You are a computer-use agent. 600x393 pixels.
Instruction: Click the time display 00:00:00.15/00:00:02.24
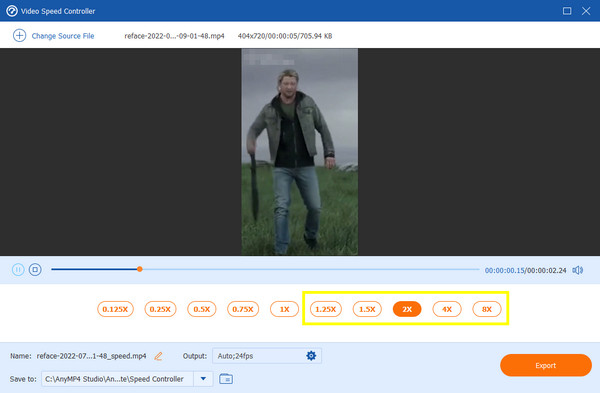point(525,270)
